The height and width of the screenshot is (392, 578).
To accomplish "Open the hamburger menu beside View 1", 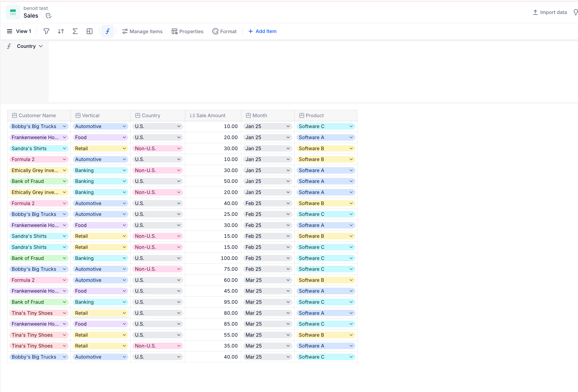I will (9, 31).
